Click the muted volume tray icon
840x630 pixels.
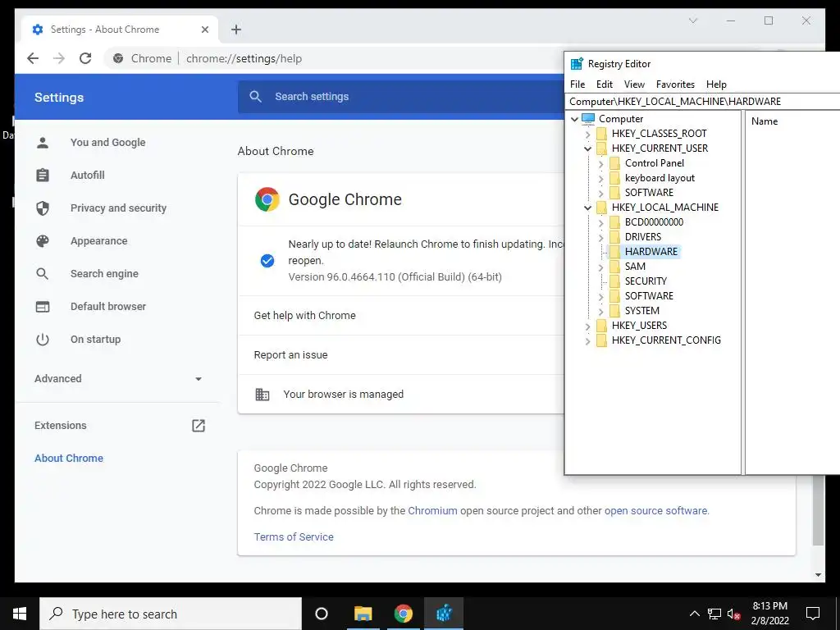point(734,614)
